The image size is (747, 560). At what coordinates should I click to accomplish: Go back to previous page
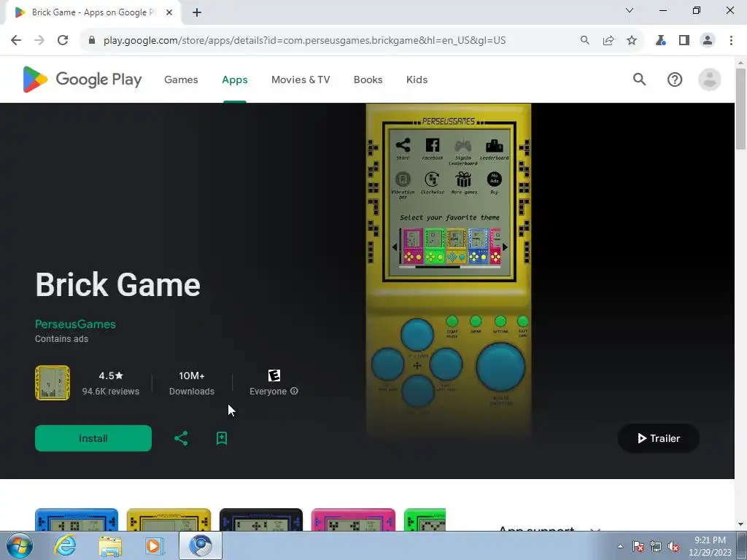pos(16,40)
